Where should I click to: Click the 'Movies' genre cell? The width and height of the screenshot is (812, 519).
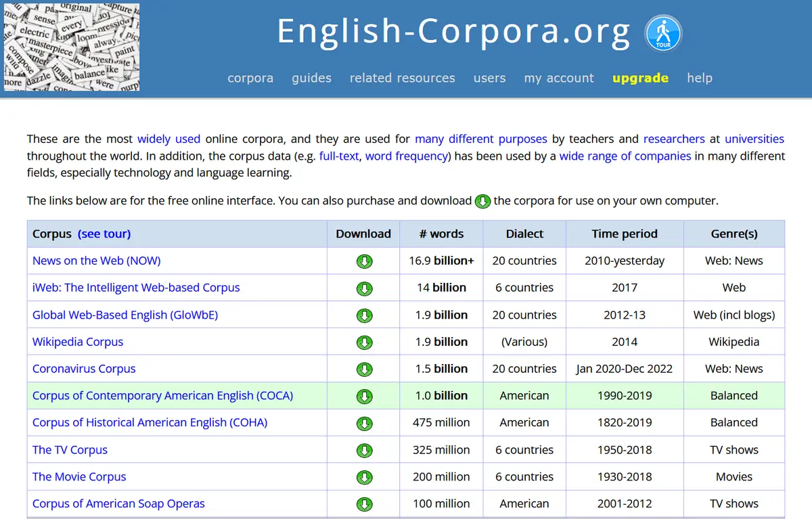tap(734, 477)
